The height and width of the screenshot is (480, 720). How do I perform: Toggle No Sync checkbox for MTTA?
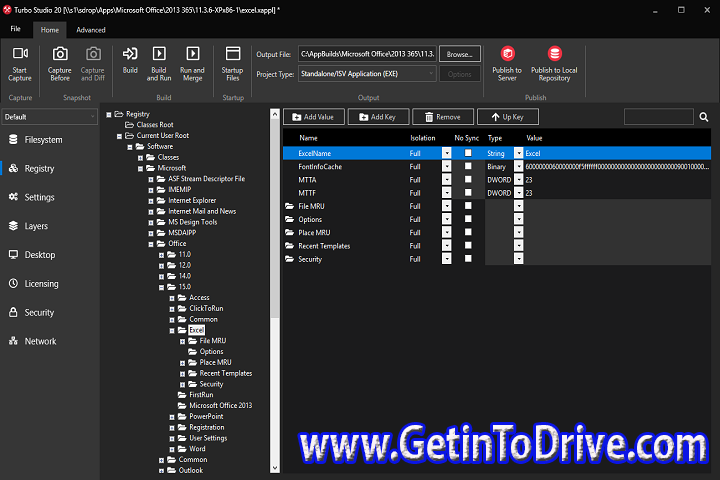point(468,179)
